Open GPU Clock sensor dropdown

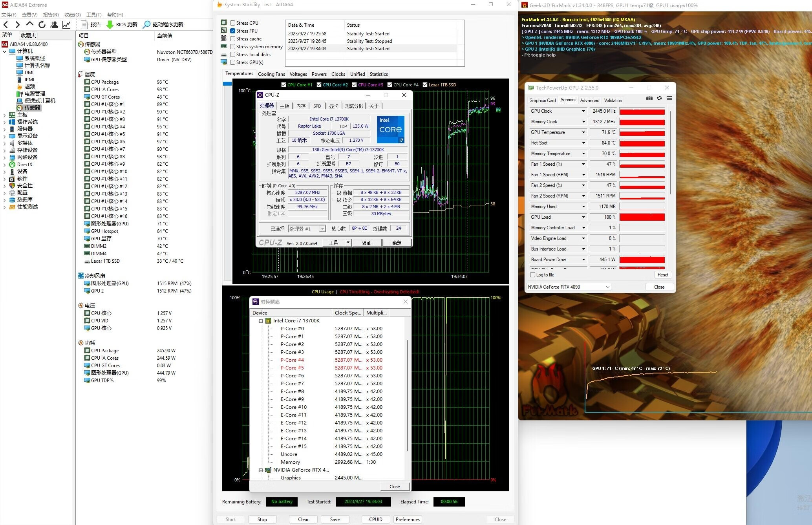point(583,111)
